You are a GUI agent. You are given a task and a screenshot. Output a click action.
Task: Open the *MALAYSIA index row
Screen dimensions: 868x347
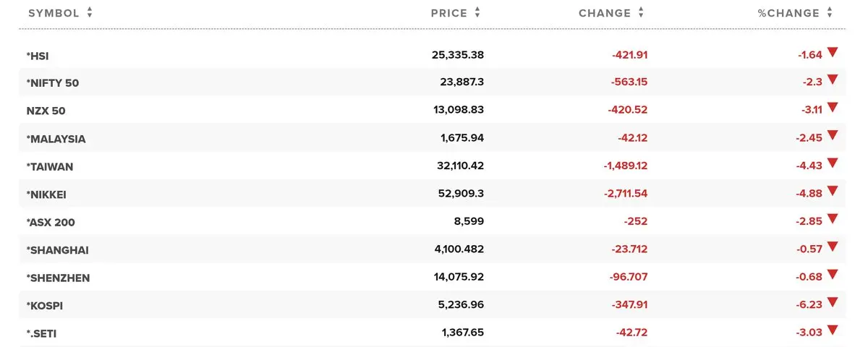click(x=56, y=139)
